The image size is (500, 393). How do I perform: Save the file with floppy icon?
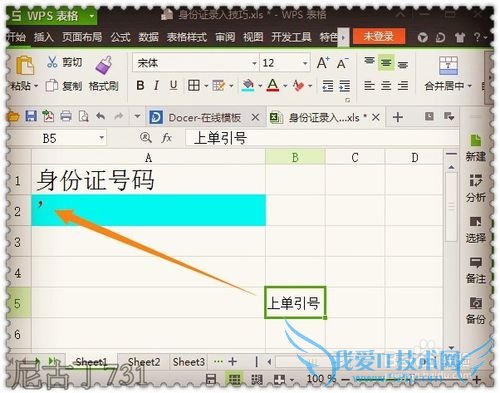(x=31, y=116)
